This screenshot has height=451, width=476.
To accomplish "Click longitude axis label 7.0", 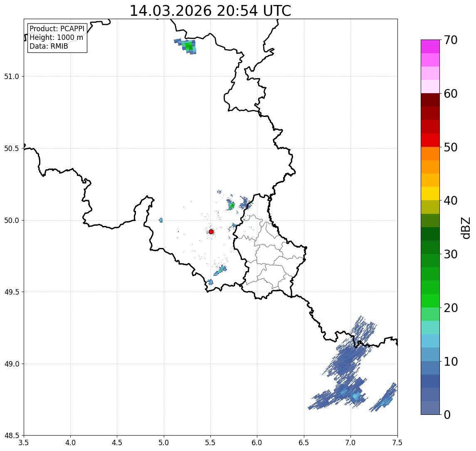I will [351, 443].
